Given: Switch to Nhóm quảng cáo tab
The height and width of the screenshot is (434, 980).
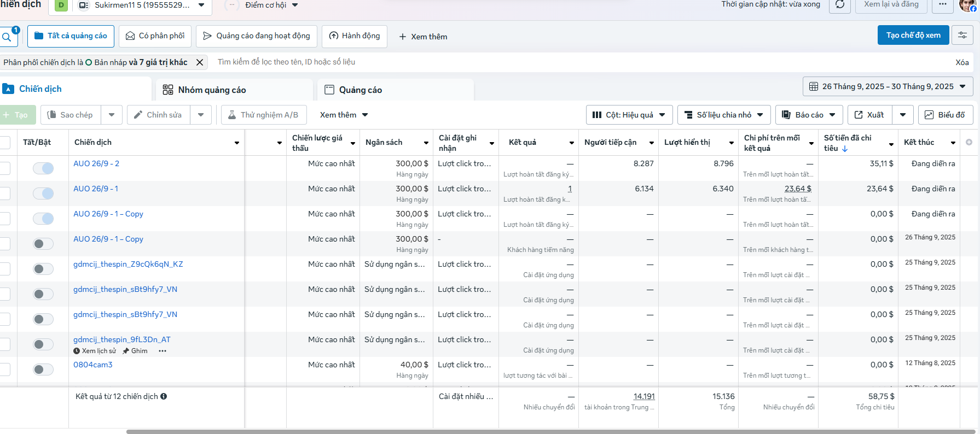Looking at the screenshot, I should click(212, 90).
